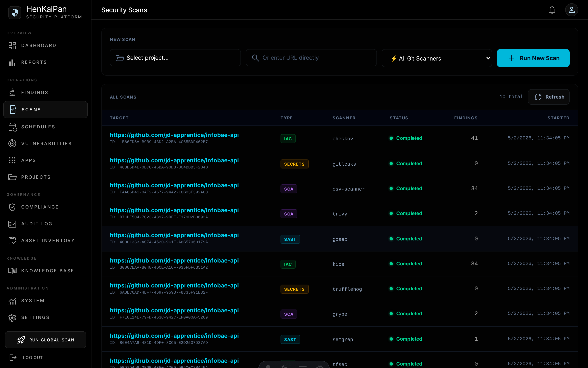Screen dimensions: 588x368
Task: Navigate to Findings
Action: [x=46, y=92]
